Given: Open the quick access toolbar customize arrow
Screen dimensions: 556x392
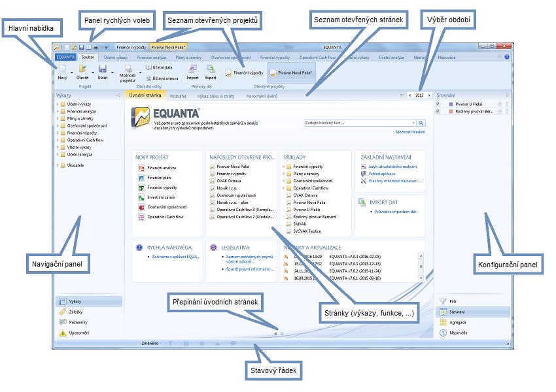Looking at the screenshot, I should point(106,47).
